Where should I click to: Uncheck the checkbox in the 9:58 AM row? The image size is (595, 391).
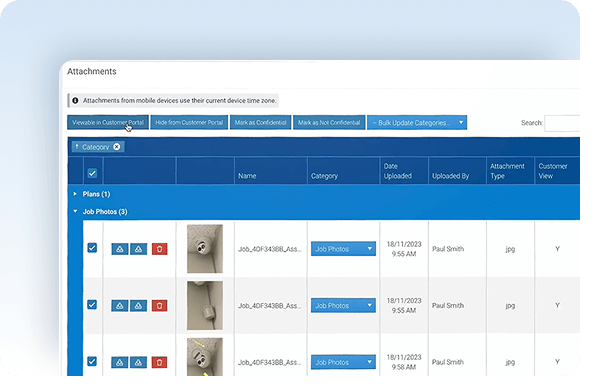tap(92, 361)
